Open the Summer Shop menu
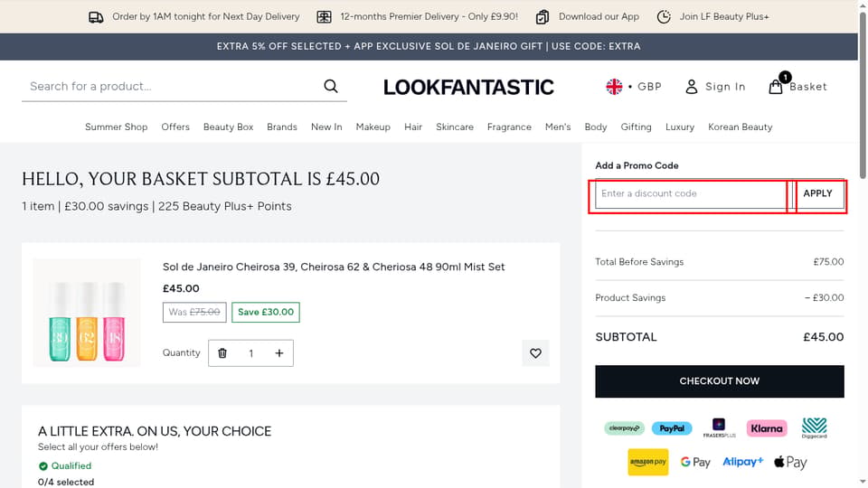The image size is (868, 488). 117,127
